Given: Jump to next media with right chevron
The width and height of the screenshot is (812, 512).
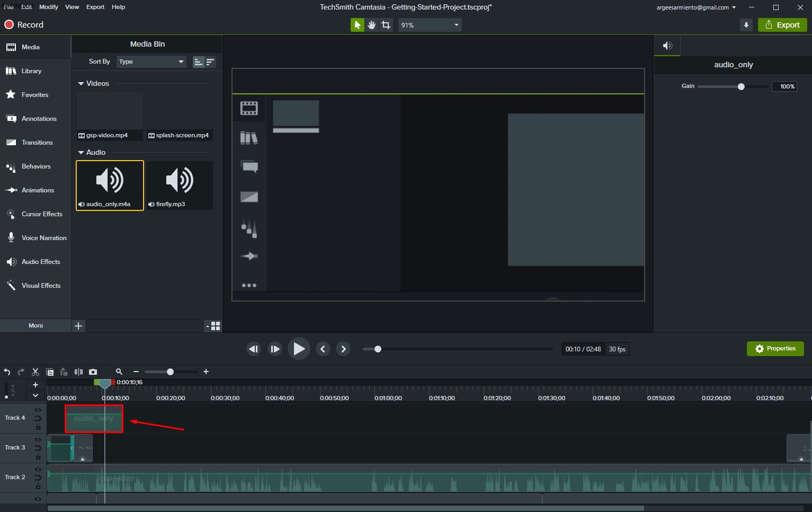Looking at the screenshot, I should coord(343,349).
